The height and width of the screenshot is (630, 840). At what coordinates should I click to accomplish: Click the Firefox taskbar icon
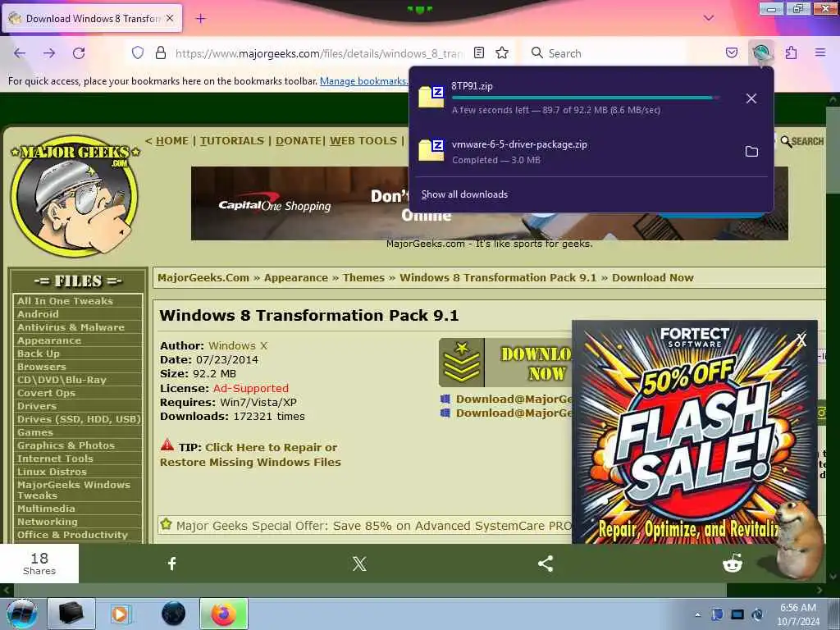click(x=224, y=614)
